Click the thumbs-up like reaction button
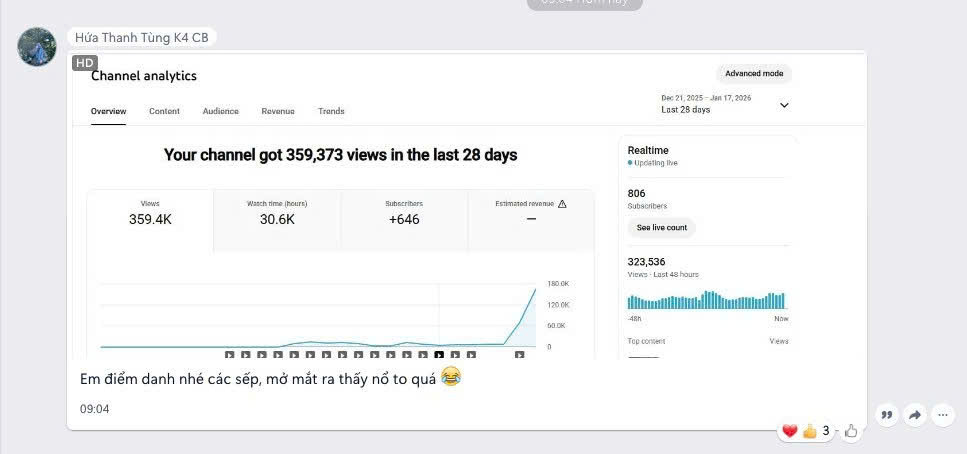 point(851,431)
